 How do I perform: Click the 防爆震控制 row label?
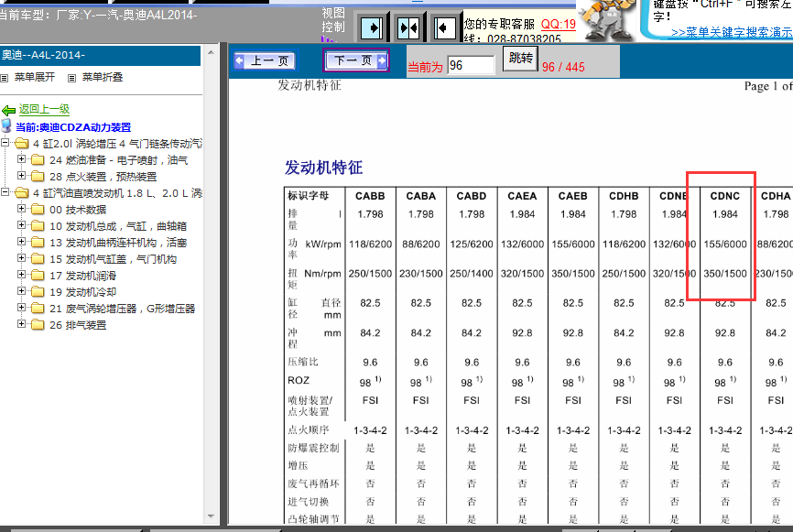coord(313,448)
